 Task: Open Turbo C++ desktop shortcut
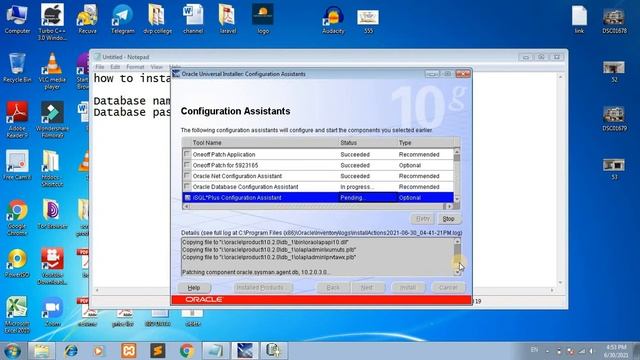52,22
